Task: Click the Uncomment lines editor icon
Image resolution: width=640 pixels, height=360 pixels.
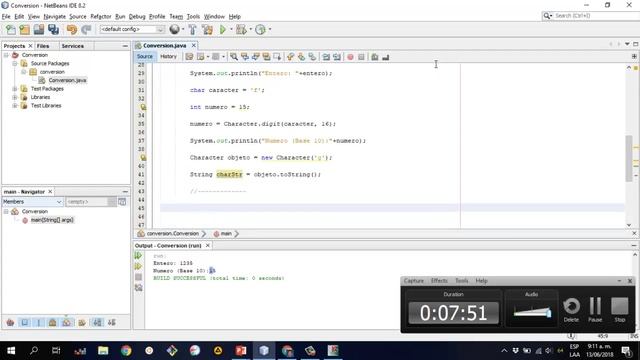Action: point(386,57)
